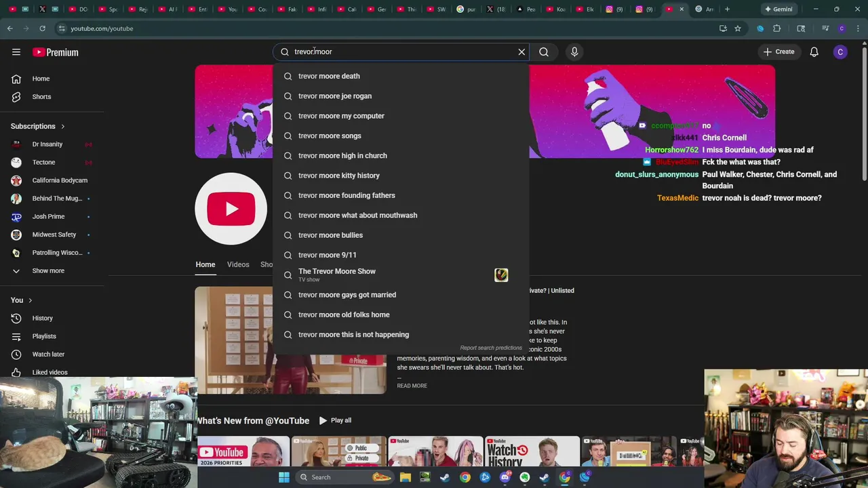Open a new browser tab with plus

click(x=727, y=9)
